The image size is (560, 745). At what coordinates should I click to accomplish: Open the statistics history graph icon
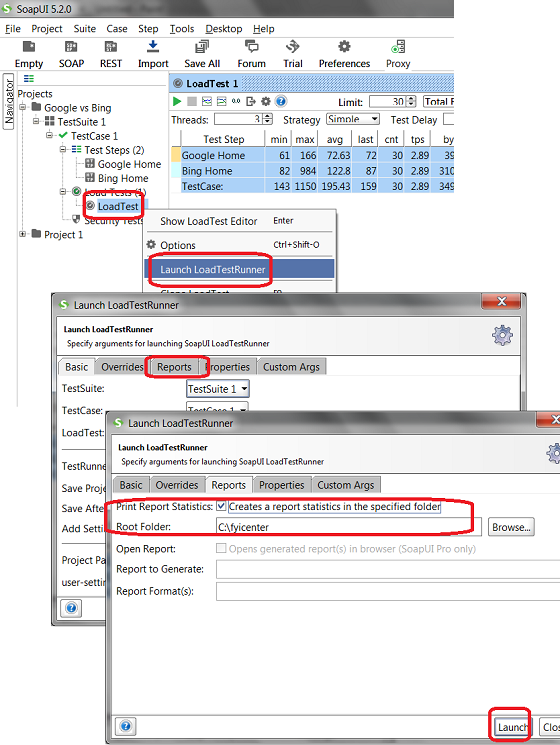221,101
